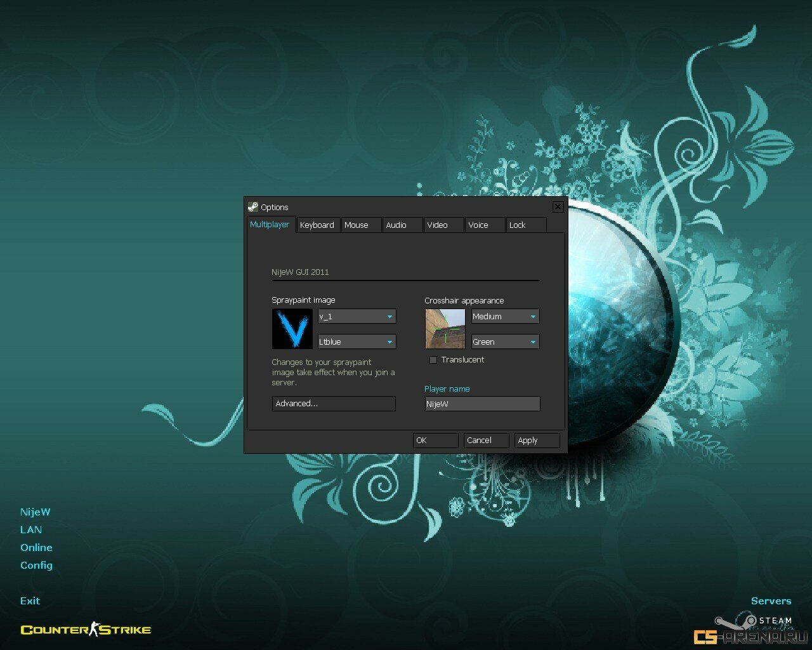Open Servers link in main menu

click(771, 601)
